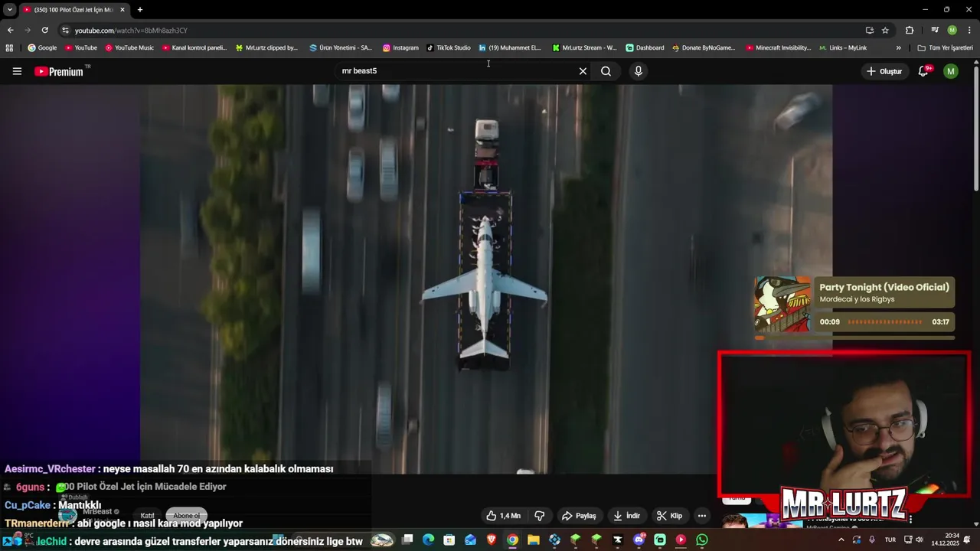
Task: Open the 'Links – MyLink' bookmark
Action: 843,47
